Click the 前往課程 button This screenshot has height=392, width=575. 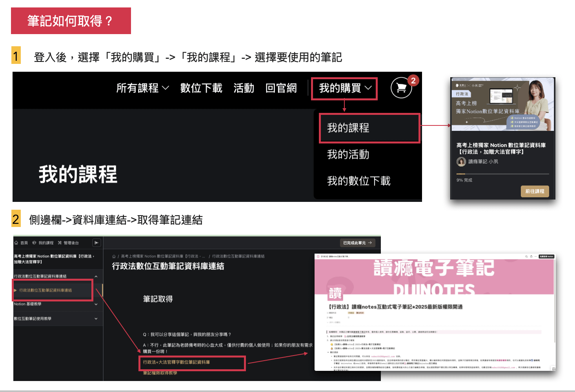[x=535, y=191]
